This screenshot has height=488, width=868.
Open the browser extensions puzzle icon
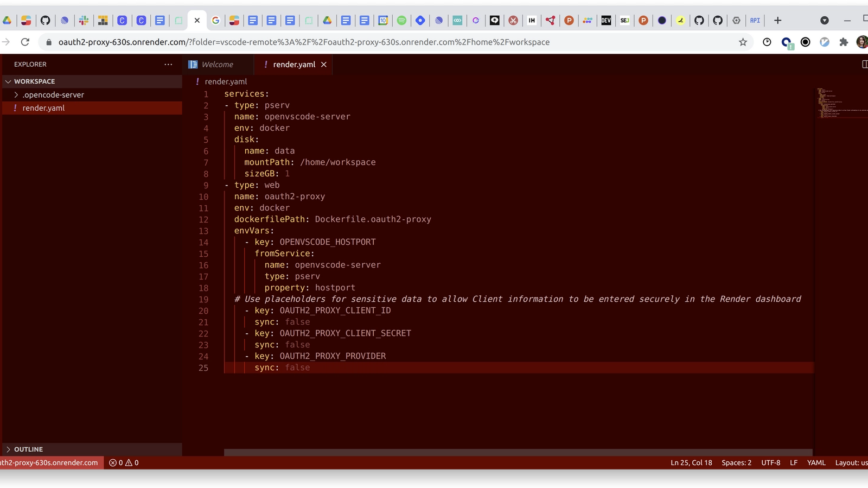coord(843,42)
